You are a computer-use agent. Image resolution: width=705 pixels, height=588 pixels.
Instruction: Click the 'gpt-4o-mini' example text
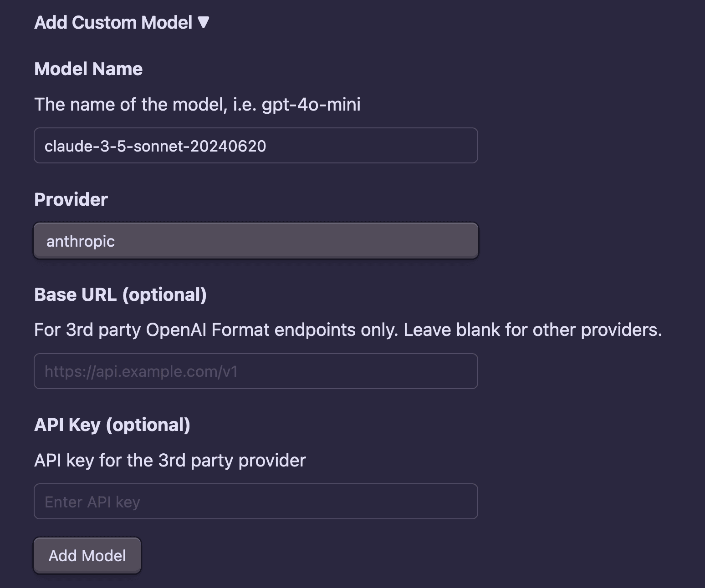pos(311,105)
